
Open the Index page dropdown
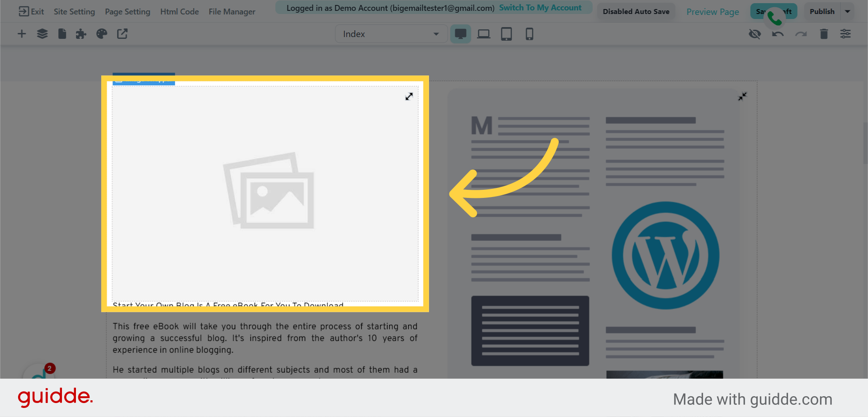coord(391,34)
